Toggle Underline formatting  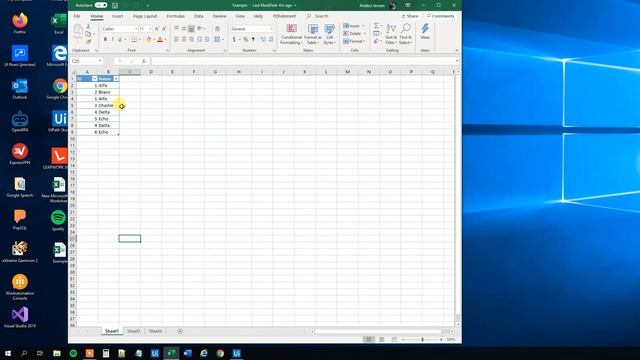click(x=120, y=39)
